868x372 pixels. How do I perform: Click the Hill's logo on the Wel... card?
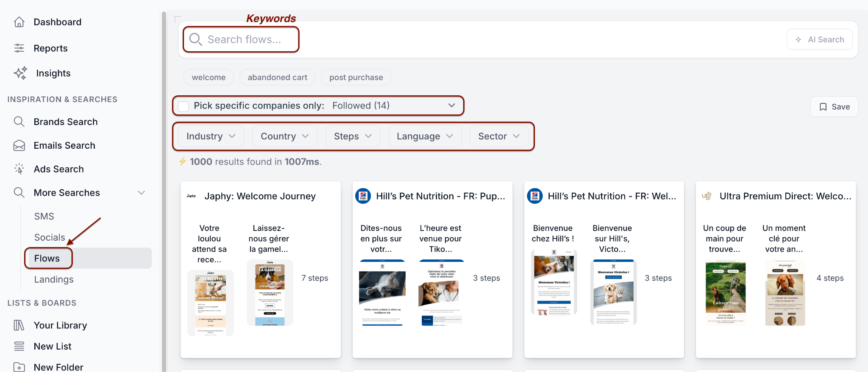click(535, 196)
